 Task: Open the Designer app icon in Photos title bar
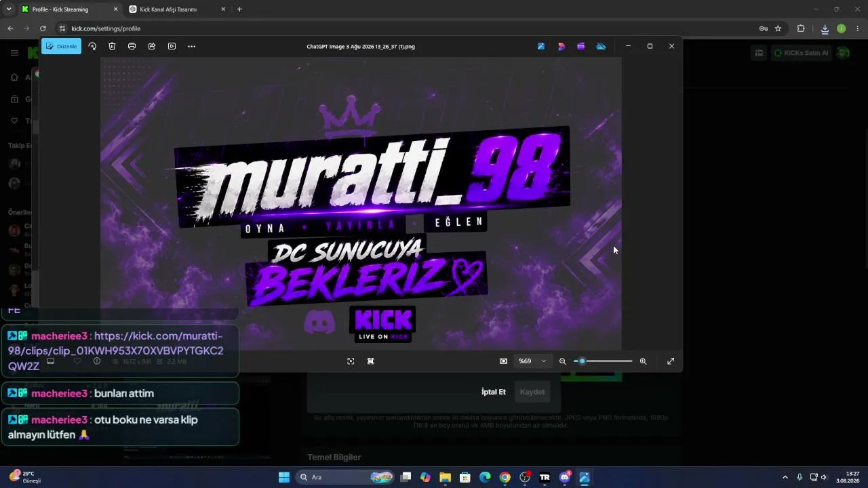pyautogui.click(x=561, y=46)
